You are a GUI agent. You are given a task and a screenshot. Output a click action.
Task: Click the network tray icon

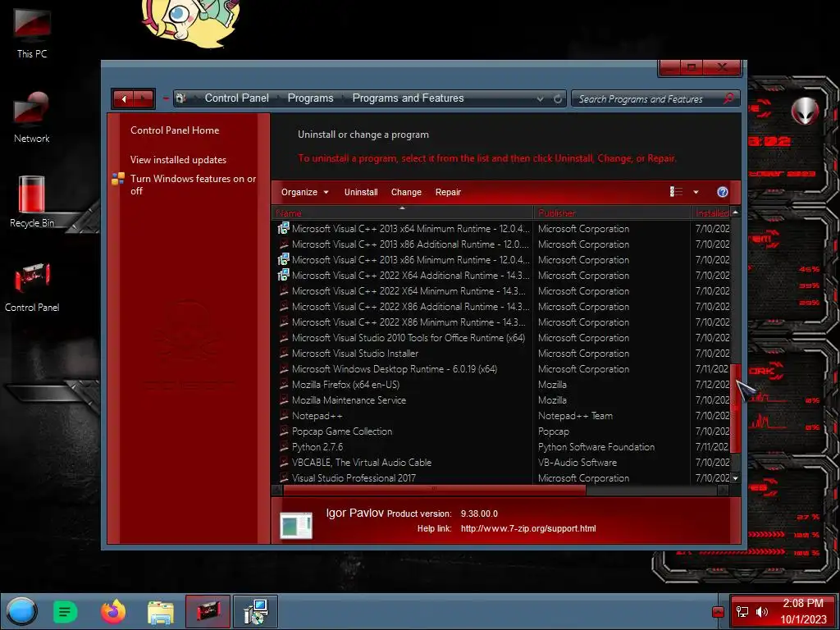tap(742, 612)
